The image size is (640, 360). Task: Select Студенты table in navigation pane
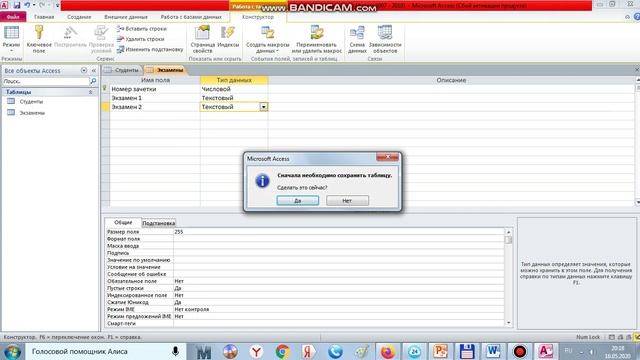point(31,101)
